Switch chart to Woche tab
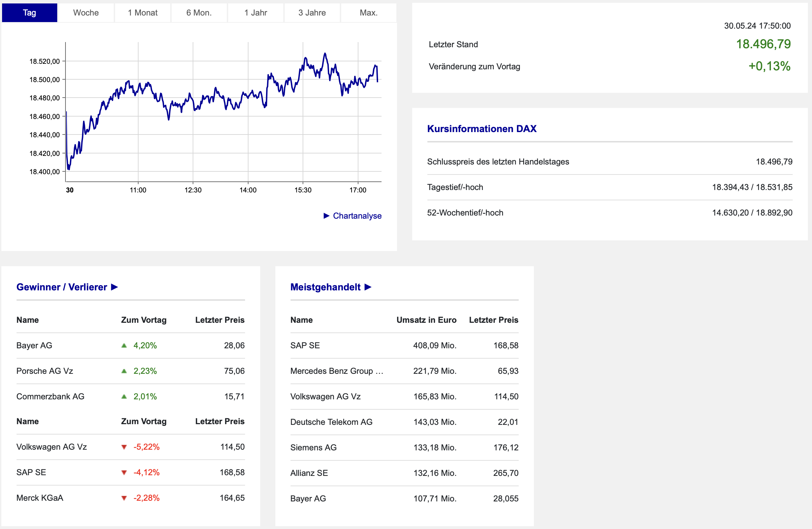This screenshot has height=529, width=812. coord(86,13)
